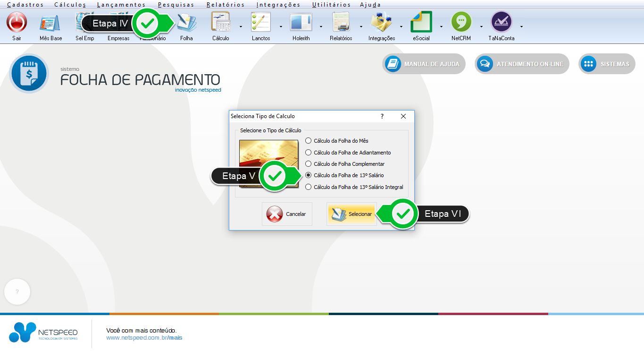This screenshot has height=351, width=644.
Task: Open the Cálculos menu
Action: click(70, 5)
